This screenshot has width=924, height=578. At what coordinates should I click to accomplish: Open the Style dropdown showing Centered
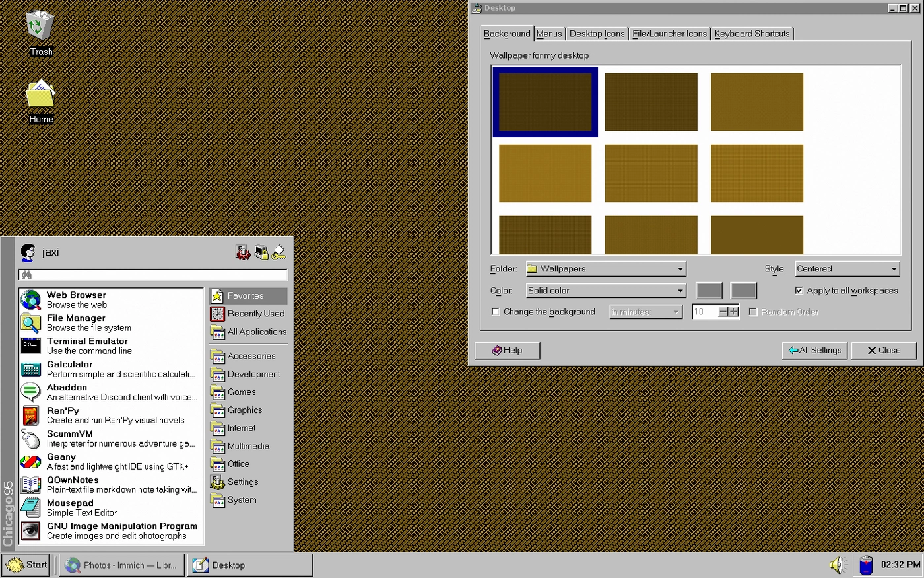click(x=847, y=269)
